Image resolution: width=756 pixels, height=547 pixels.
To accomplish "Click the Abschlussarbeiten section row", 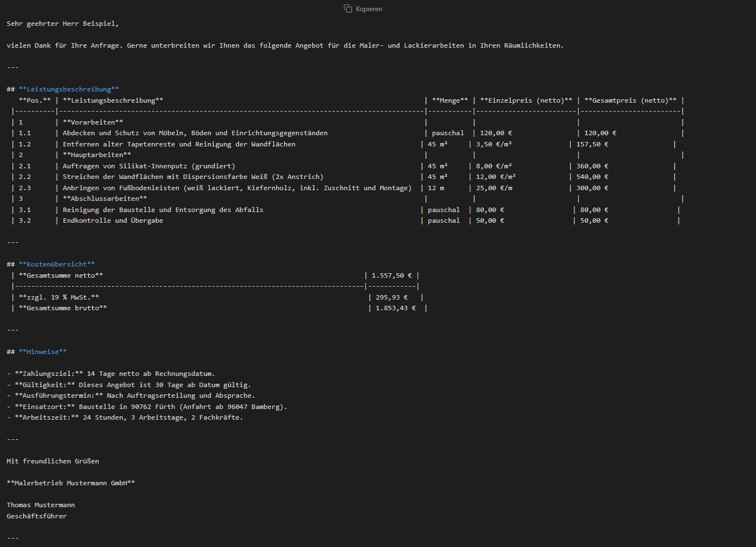I will [104, 199].
